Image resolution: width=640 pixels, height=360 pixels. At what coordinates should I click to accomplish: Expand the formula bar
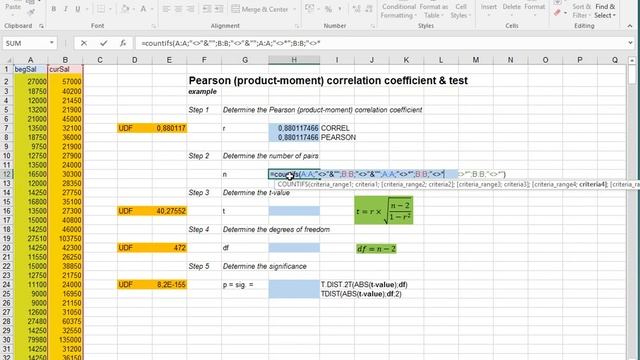(x=630, y=43)
